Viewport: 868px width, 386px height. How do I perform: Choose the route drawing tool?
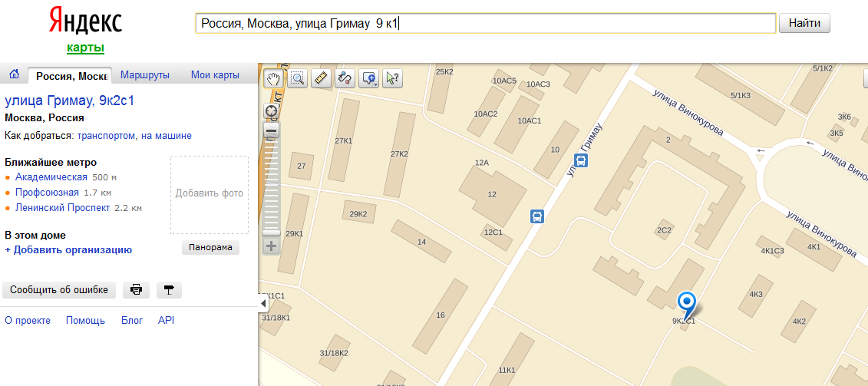click(345, 78)
